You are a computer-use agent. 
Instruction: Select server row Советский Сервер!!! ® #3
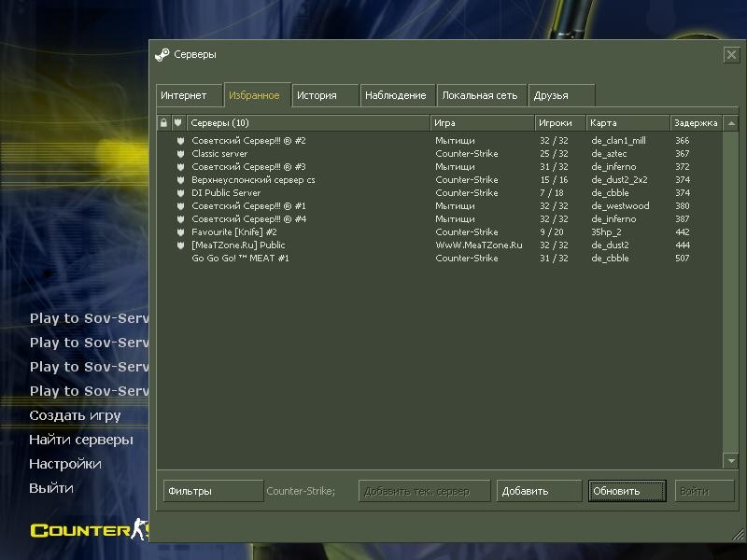coord(439,167)
